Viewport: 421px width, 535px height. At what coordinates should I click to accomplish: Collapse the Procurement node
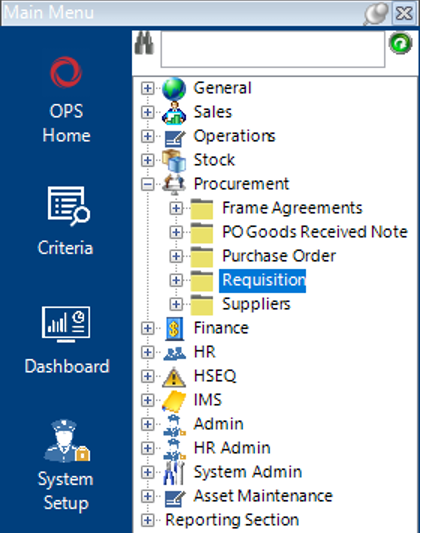pyautogui.click(x=147, y=184)
